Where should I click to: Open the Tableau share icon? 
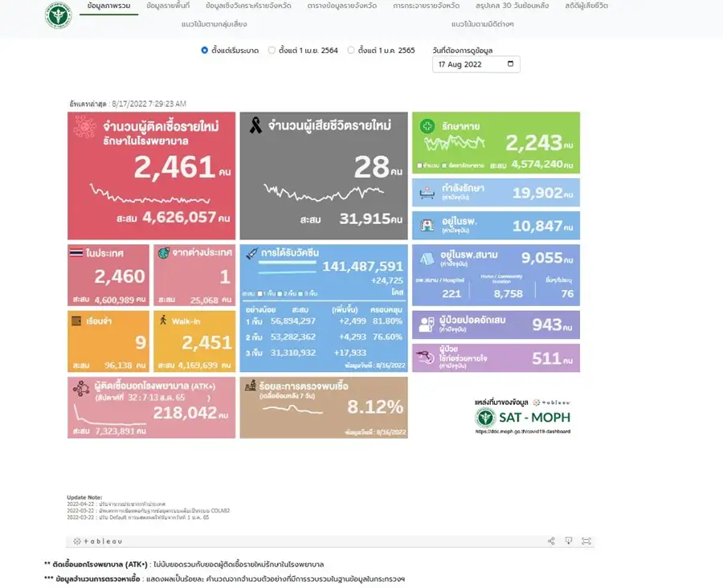[551, 541]
